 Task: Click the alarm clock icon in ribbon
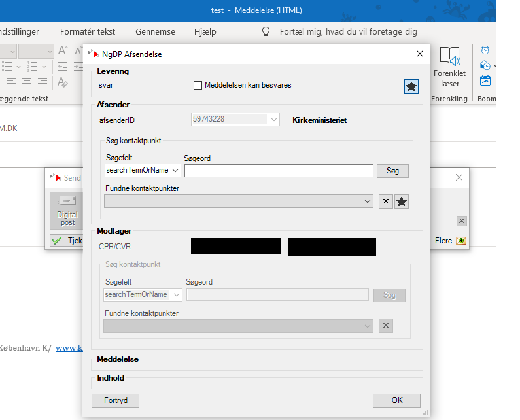point(485,50)
